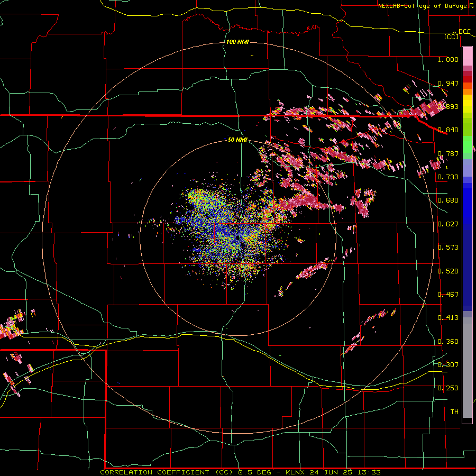This screenshot has width=476, height=476.
Task: Click the 0.307 scale value
Action: (x=448, y=365)
